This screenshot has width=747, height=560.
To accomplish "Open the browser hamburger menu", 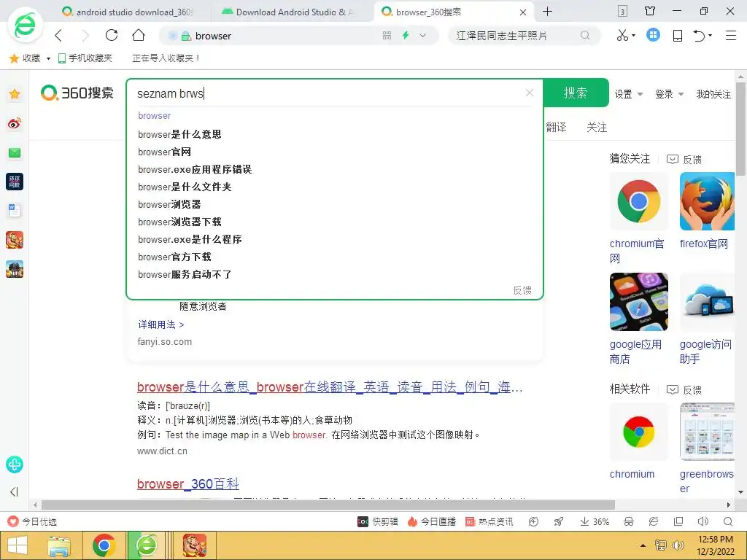I will point(731,36).
